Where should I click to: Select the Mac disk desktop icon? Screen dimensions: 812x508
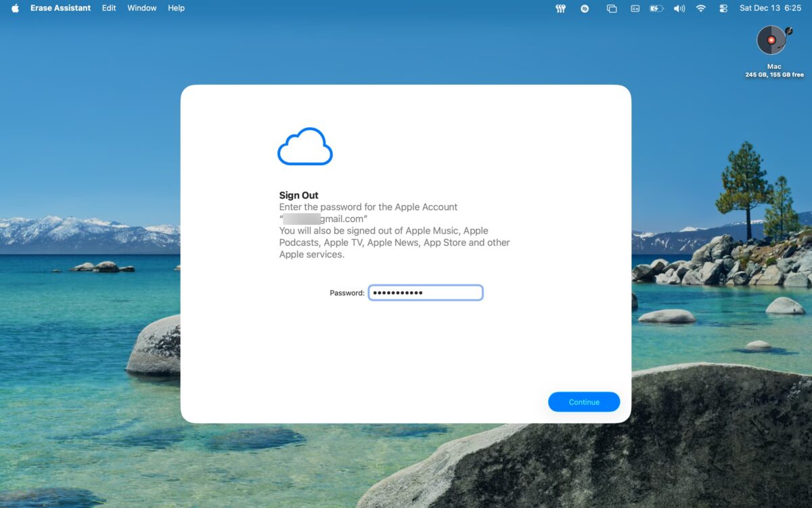pyautogui.click(x=774, y=41)
